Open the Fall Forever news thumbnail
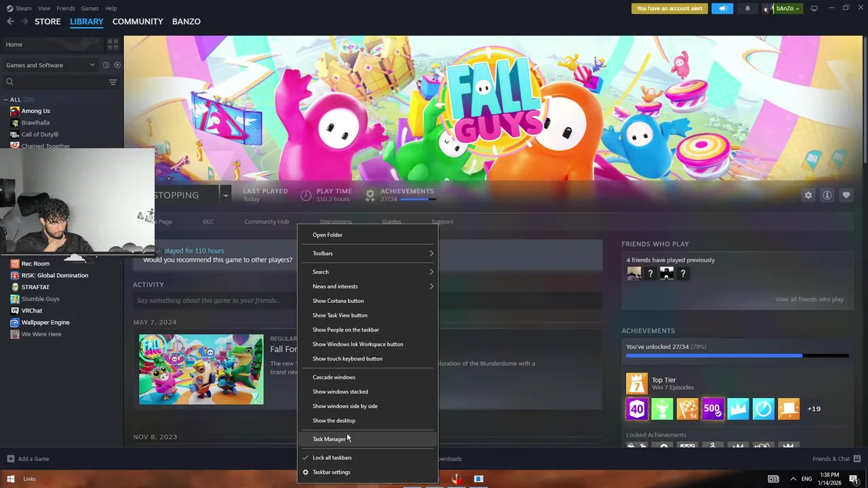Screen dimensions: 868x488 click(x=201, y=369)
